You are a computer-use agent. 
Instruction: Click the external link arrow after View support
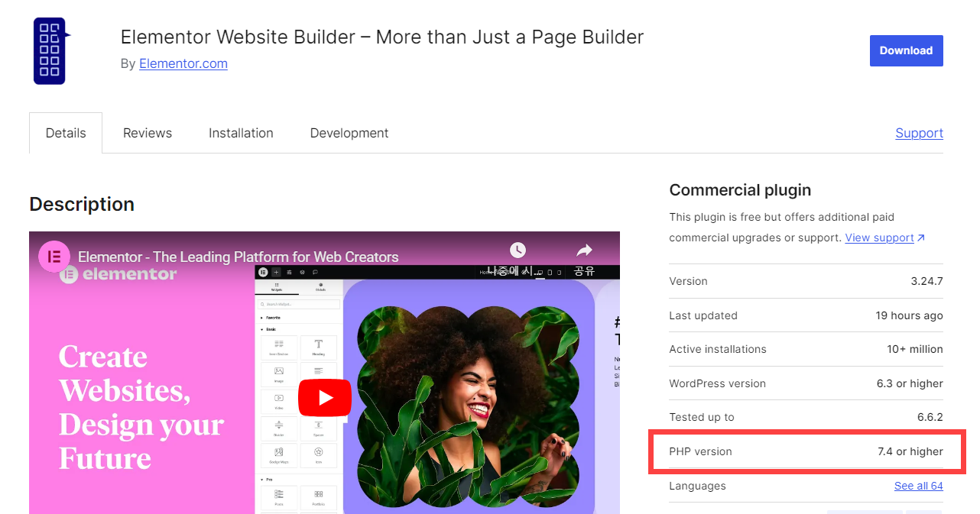pos(921,238)
